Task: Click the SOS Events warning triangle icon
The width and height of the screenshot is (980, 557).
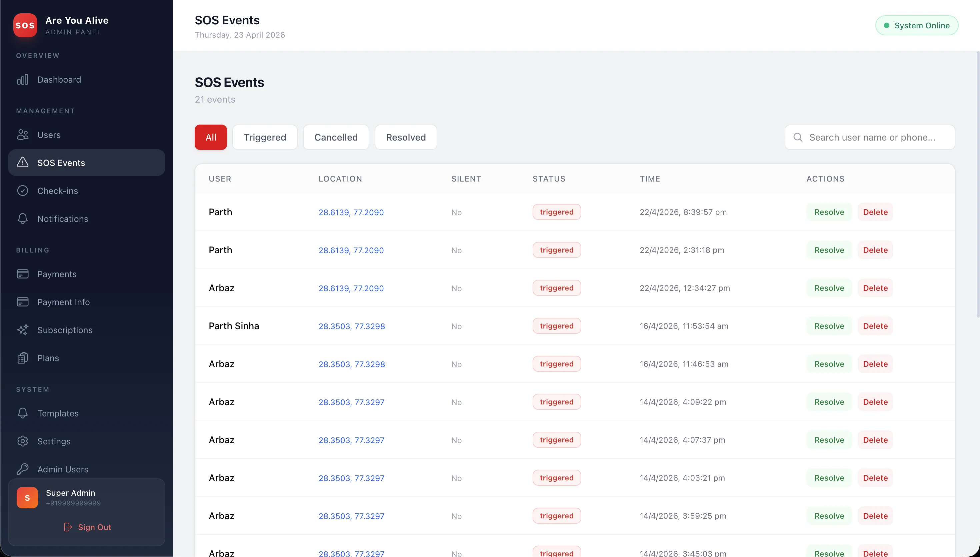Action: [22, 162]
